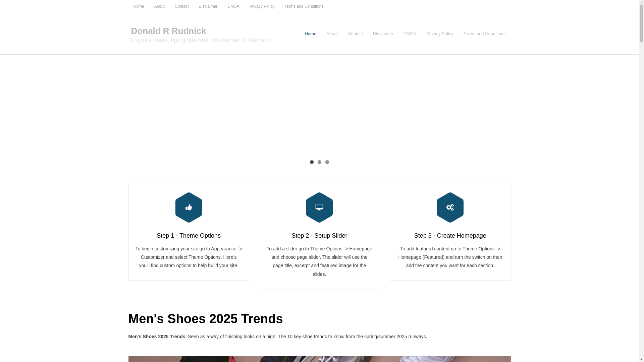Viewport: 644px width, 362px height.
Task: Click the vertical scrollbar thumb
Action: coord(641,23)
